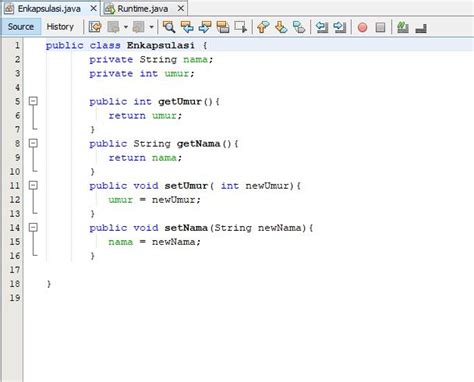Open the Back navigation dropdown arrow

[126, 27]
